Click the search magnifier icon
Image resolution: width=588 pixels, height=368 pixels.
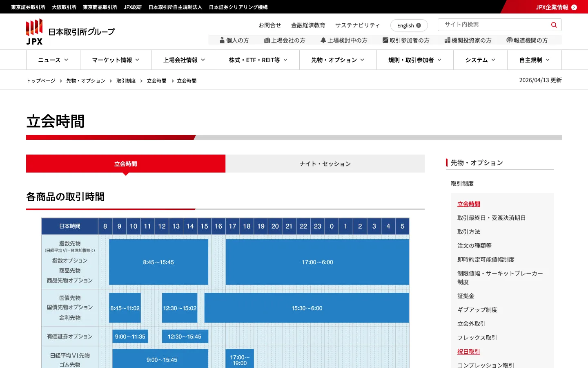[554, 25]
